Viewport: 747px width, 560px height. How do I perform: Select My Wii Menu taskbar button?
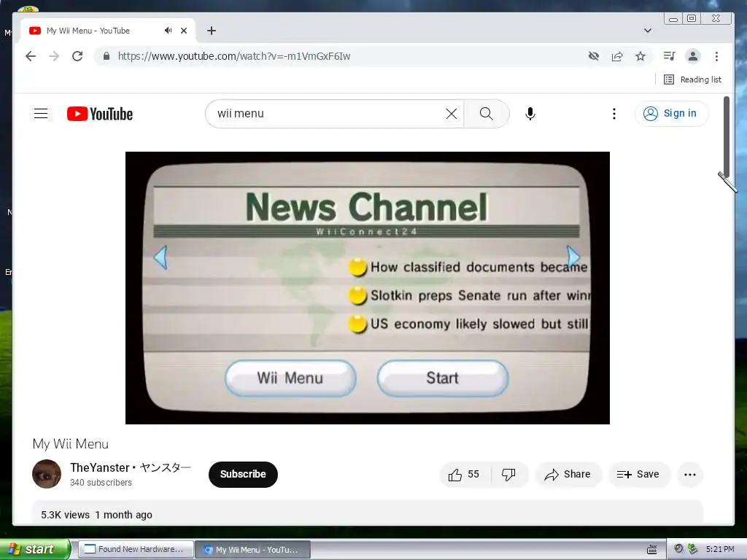(x=253, y=550)
